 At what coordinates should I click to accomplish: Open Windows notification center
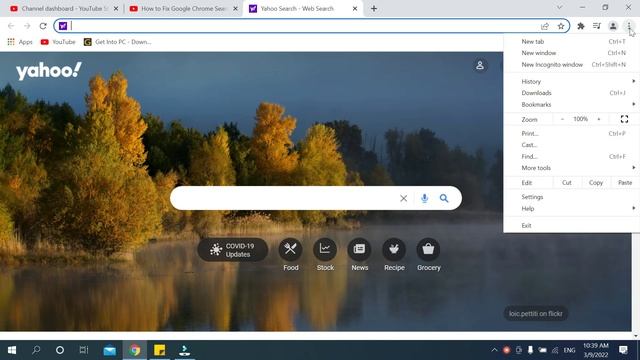click(x=623, y=350)
